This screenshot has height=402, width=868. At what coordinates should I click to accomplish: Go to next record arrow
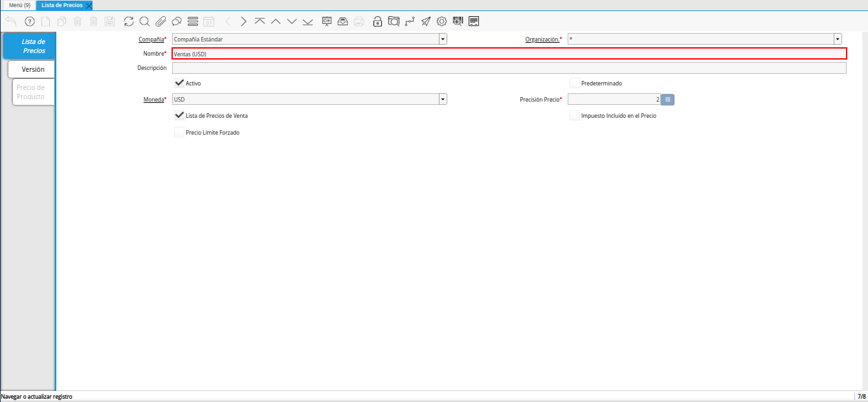243,21
